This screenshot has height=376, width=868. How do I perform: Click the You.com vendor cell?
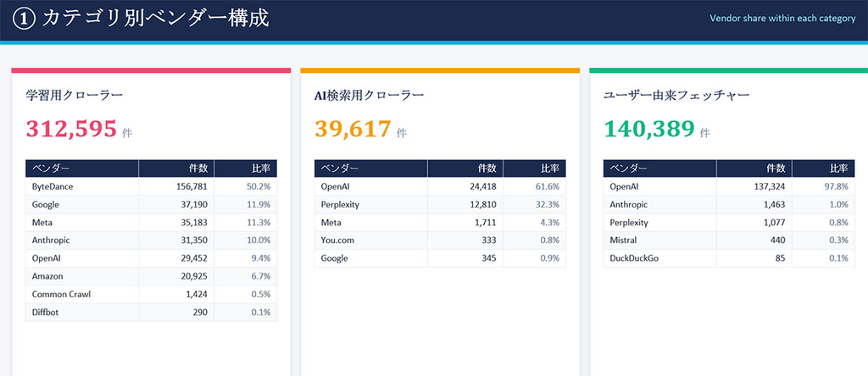[371, 241]
